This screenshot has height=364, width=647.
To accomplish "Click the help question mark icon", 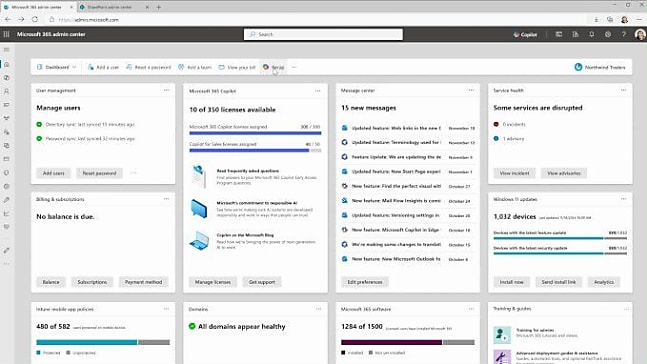I will tap(624, 35).
